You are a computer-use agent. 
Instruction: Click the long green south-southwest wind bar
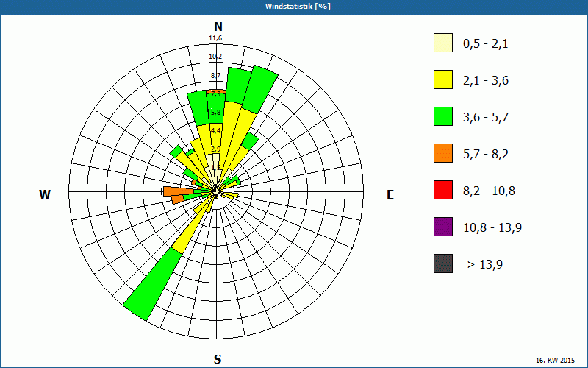point(153,285)
